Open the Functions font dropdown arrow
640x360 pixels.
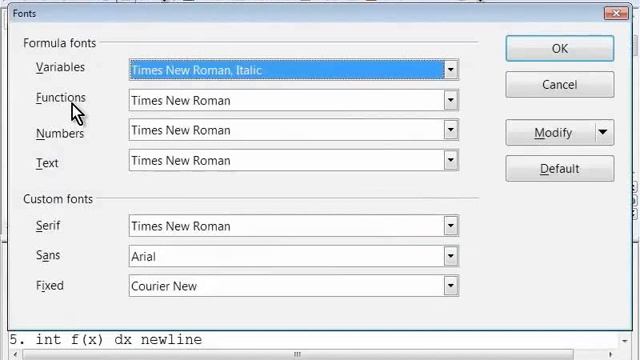click(x=451, y=100)
